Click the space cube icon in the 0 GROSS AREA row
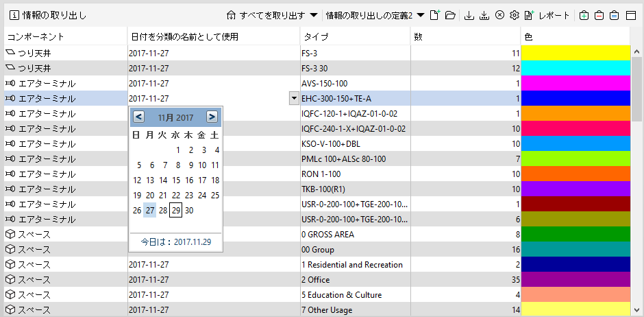 pyautogui.click(x=10, y=235)
